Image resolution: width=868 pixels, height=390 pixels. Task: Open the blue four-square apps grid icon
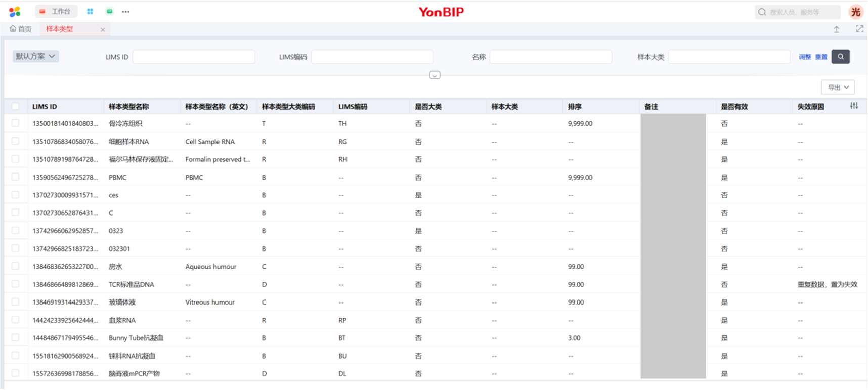click(90, 11)
